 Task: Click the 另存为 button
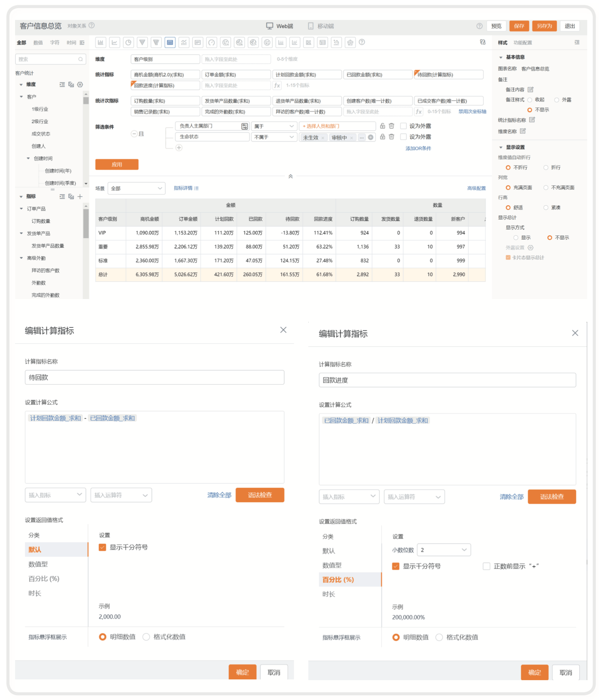[x=544, y=26]
